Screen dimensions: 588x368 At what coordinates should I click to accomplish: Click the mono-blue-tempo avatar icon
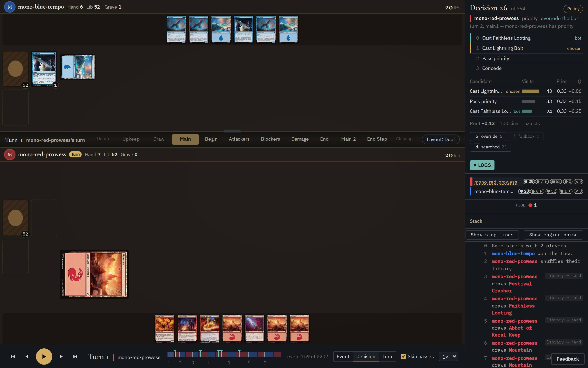(10, 7)
